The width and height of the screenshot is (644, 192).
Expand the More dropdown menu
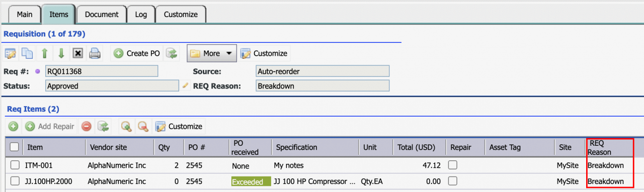212,53
